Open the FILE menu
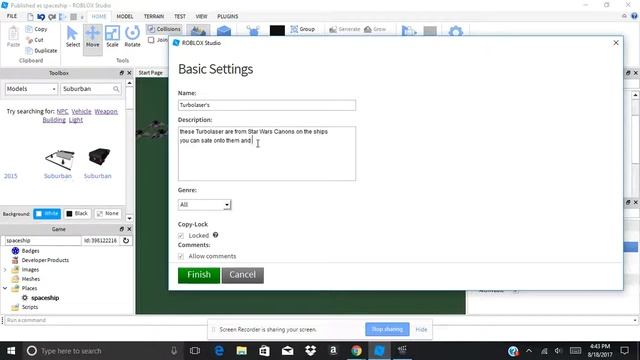The image size is (640, 360). tap(12, 16)
